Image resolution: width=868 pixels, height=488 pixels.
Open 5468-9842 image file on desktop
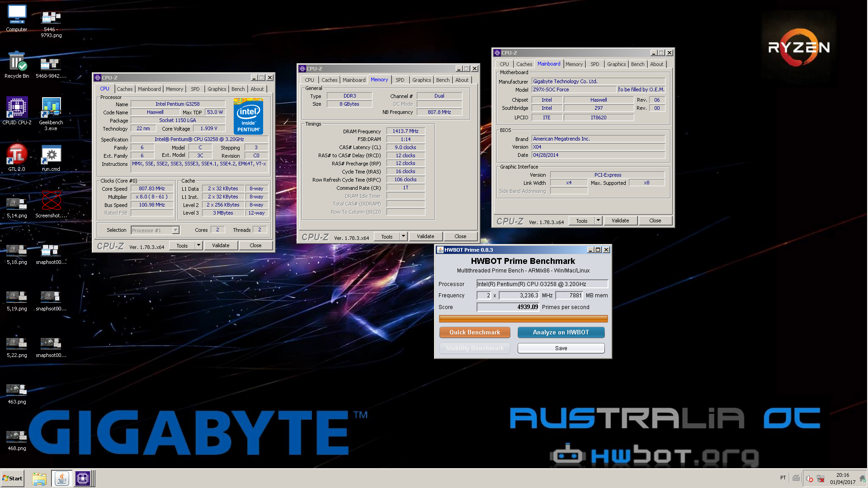[51, 68]
